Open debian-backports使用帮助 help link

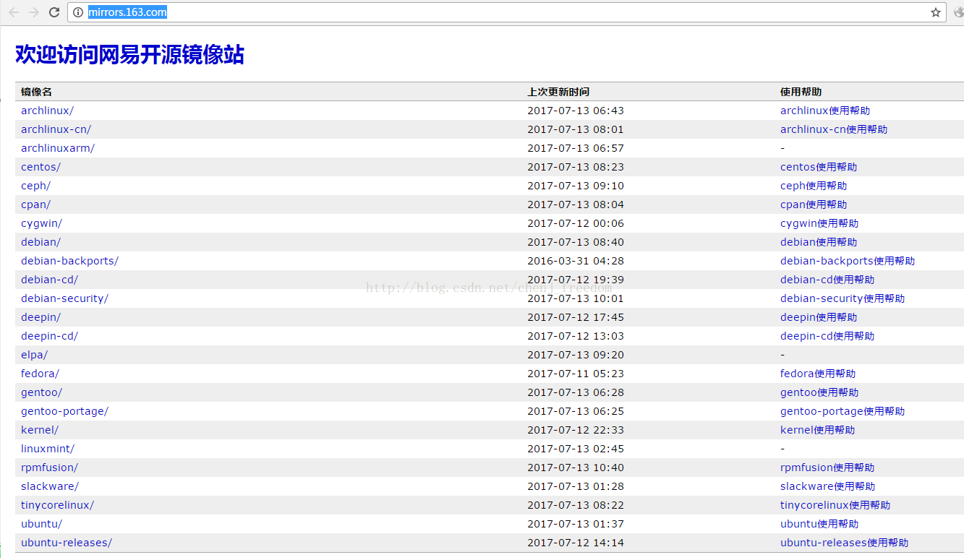coord(848,261)
